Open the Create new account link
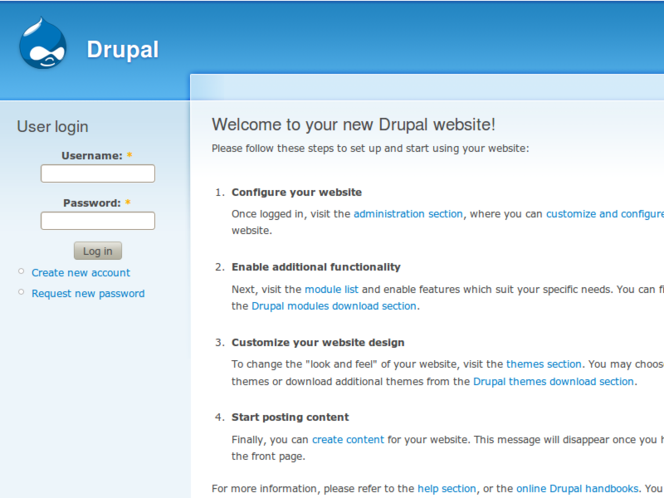 [80, 273]
